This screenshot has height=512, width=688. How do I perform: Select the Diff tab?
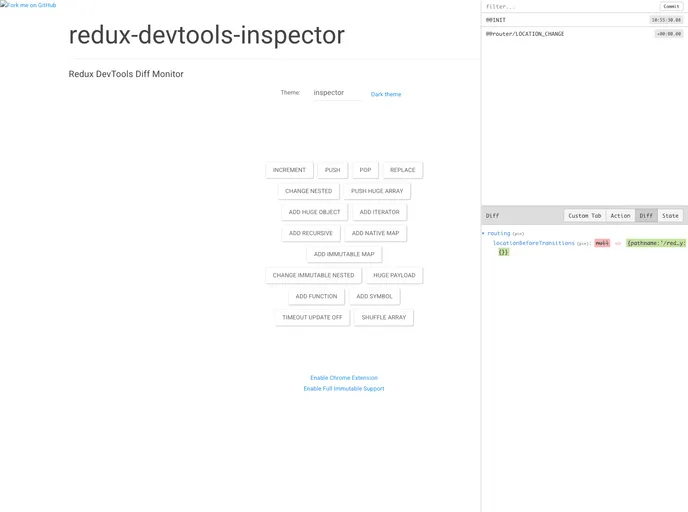pyautogui.click(x=646, y=216)
